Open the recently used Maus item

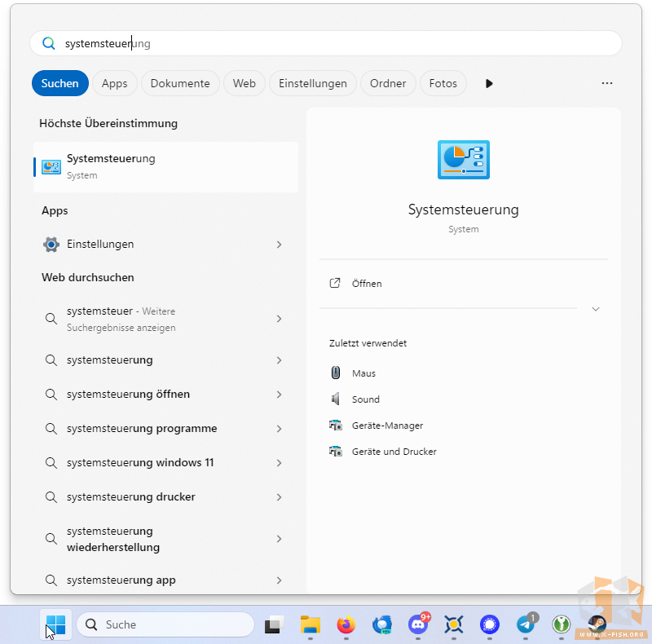click(353, 373)
